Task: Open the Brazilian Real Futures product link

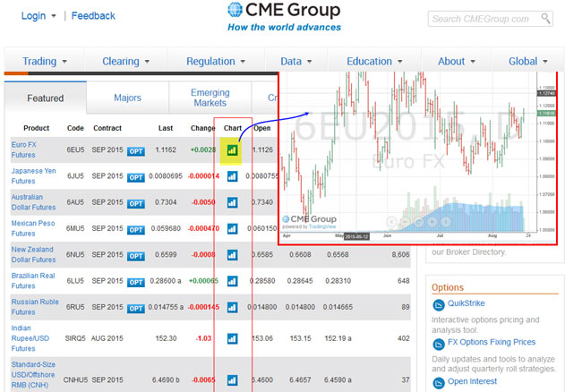Action: (33, 281)
